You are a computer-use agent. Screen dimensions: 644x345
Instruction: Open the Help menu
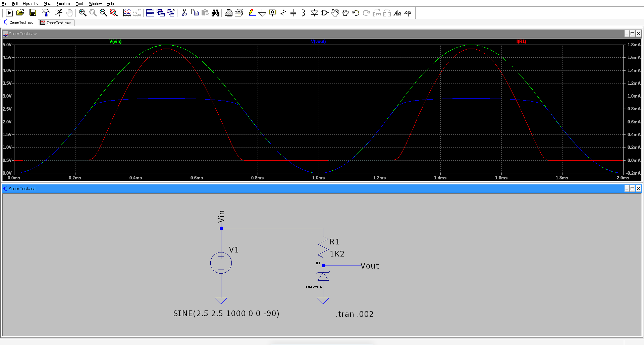pos(110,4)
